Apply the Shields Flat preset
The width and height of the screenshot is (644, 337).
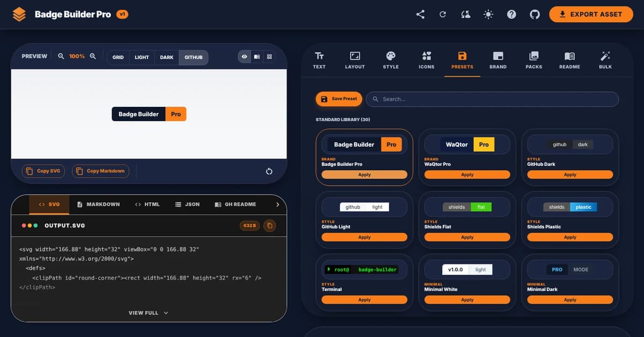[467, 237]
